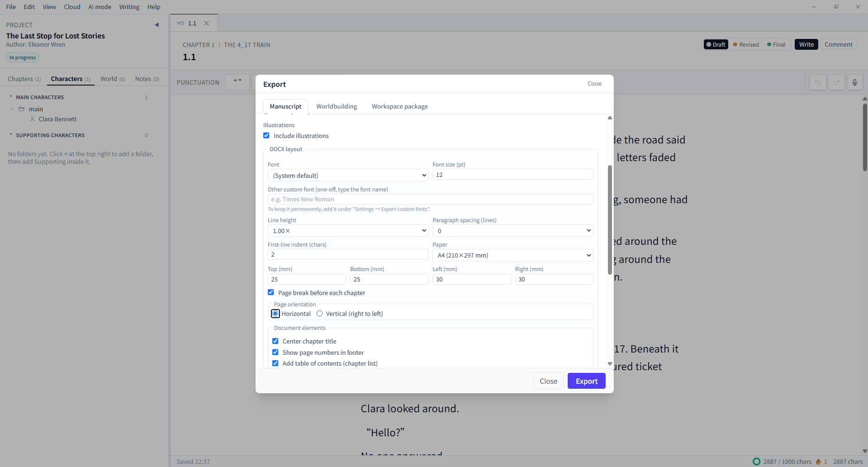Close the 1.1 document tab
This screenshot has width=868, height=467.
(x=206, y=23)
